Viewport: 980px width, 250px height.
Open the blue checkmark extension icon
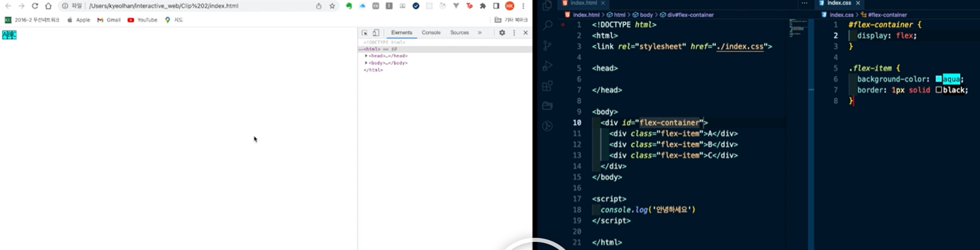coord(416,6)
